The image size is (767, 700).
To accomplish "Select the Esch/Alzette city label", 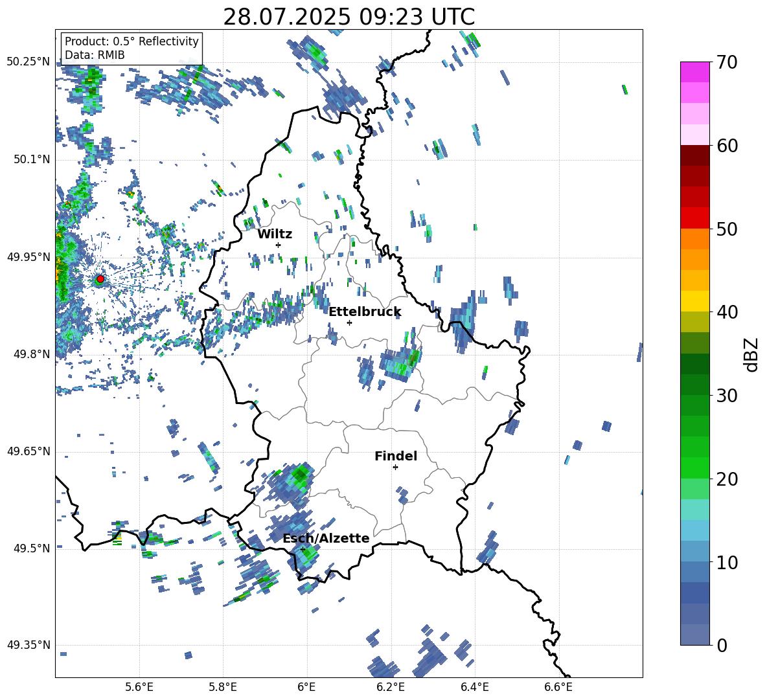I will coord(326,538).
